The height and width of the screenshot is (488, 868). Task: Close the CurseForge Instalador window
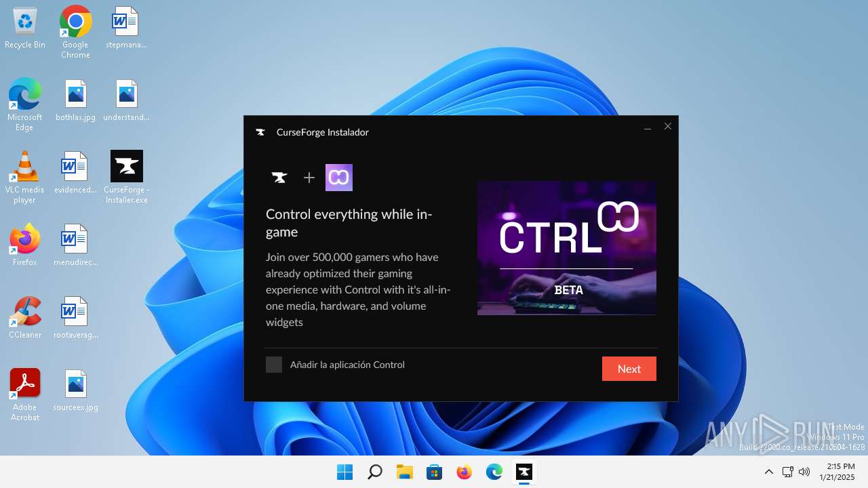668,127
